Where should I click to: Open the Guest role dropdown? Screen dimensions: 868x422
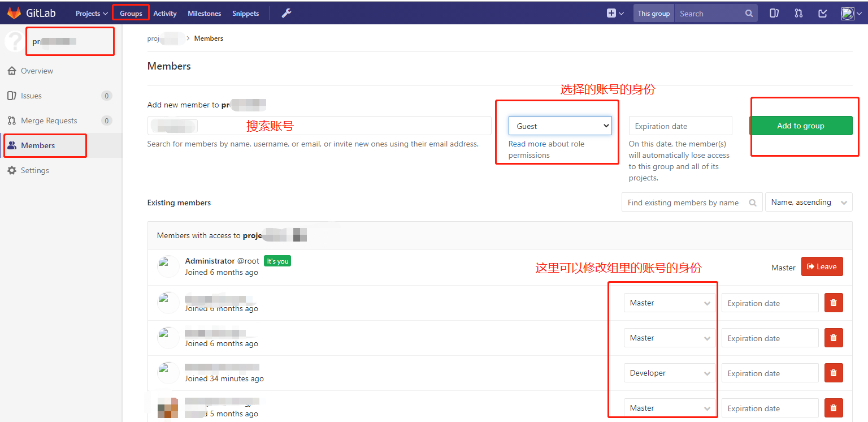point(559,125)
